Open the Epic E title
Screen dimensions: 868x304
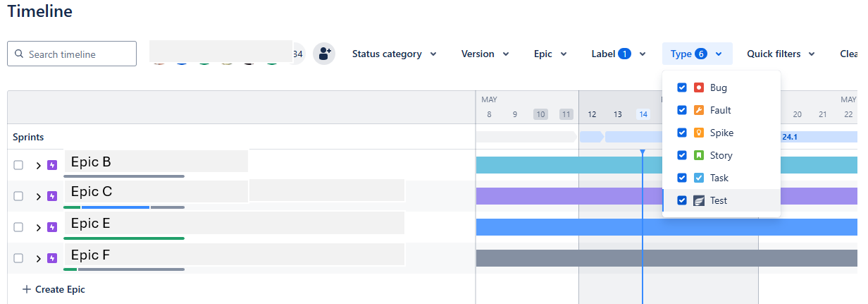(x=90, y=223)
